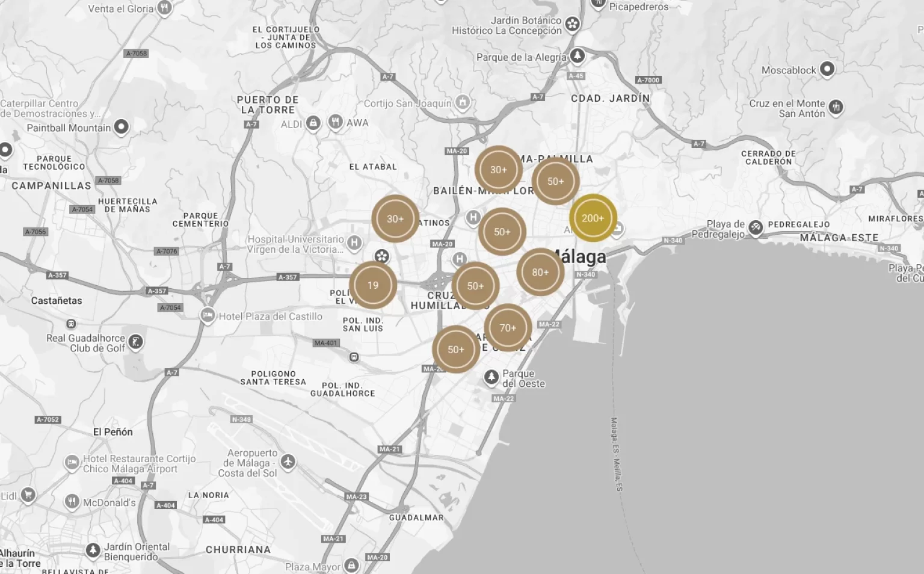924x574 pixels.
Task: Open the ALDI shopping icon
Action: point(313,123)
